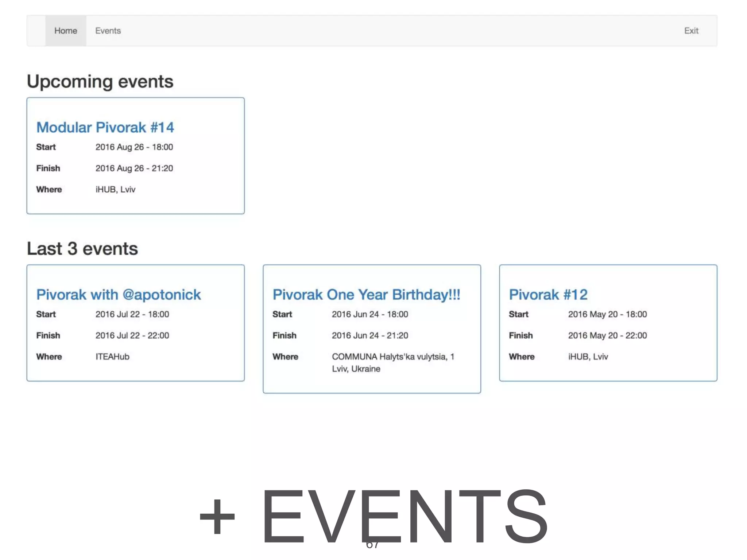Click the COMMUNA Halyts'ka vulytsia address

[393, 363]
